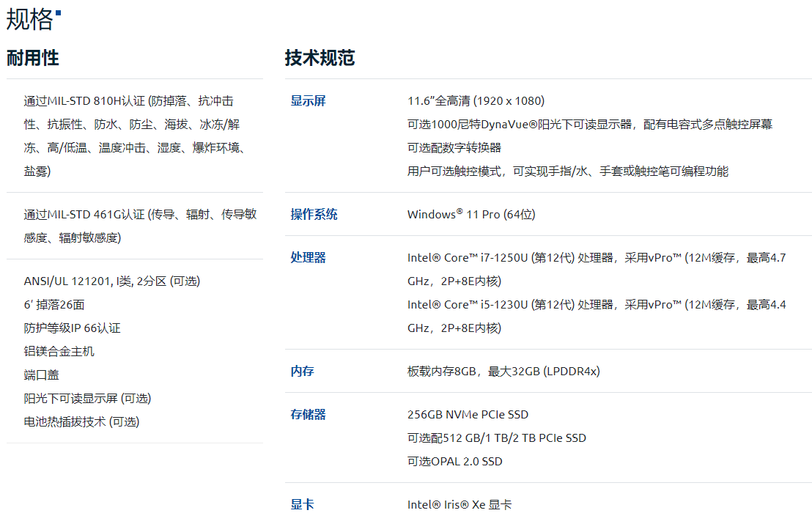812x524 pixels.
Task: Click the 处理器 specification label
Action: (x=308, y=258)
